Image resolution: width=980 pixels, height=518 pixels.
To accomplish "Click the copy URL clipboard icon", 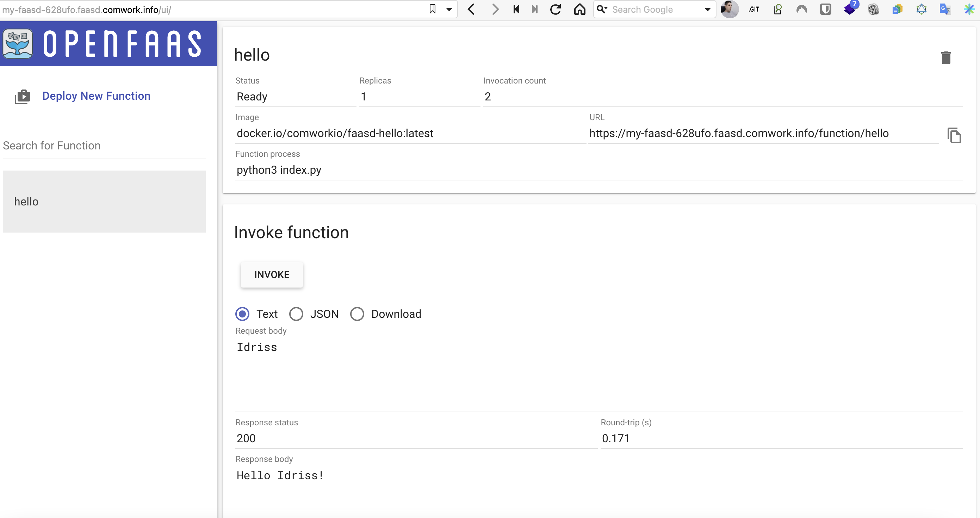I will coord(954,135).
